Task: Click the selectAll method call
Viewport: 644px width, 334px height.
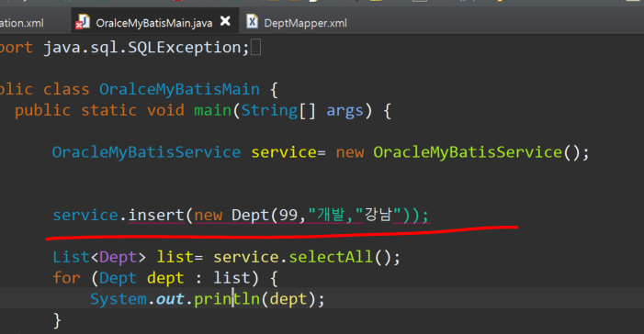Action: [331, 257]
